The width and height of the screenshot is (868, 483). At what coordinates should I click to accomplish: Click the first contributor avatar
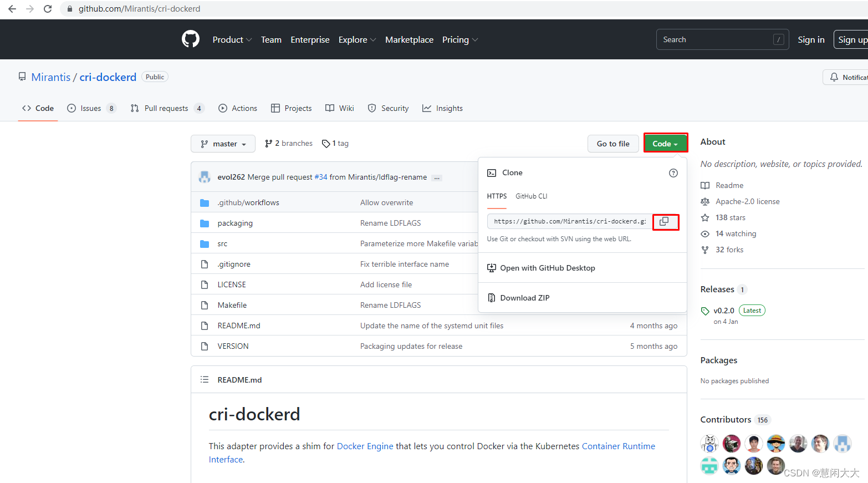tap(709, 444)
